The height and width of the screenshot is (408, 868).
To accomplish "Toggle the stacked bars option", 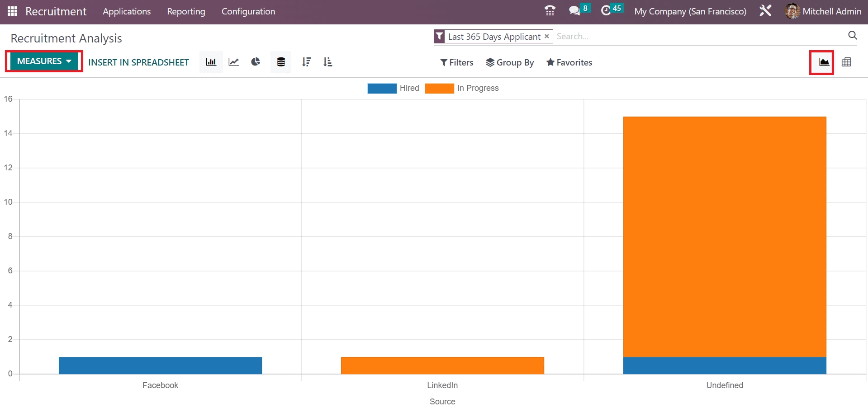I will [x=281, y=62].
